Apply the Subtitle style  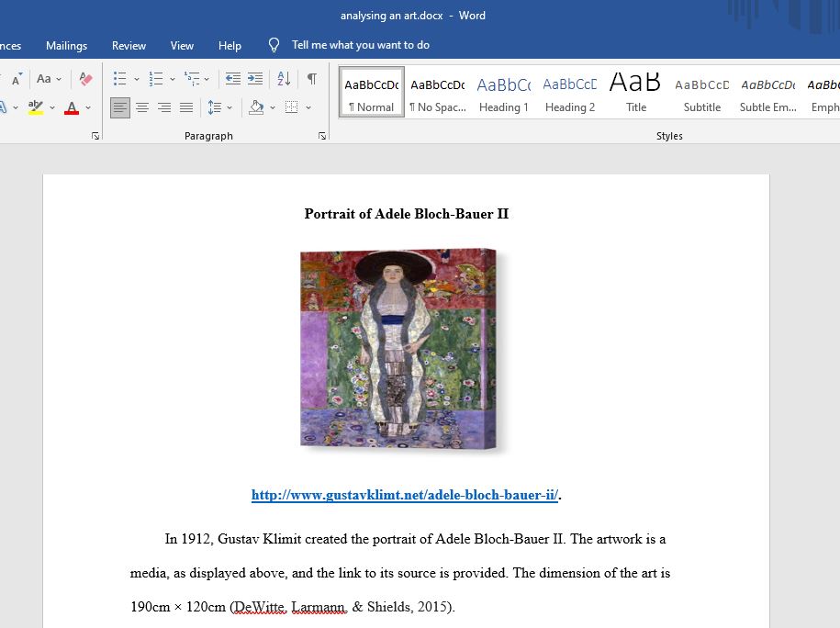(702, 92)
